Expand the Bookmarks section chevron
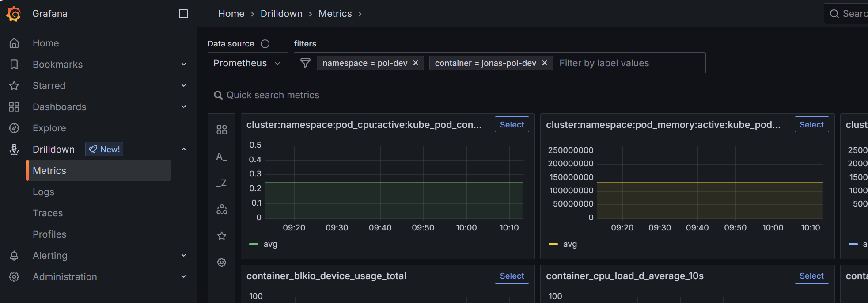This screenshot has width=868, height=303. (184, 65)
